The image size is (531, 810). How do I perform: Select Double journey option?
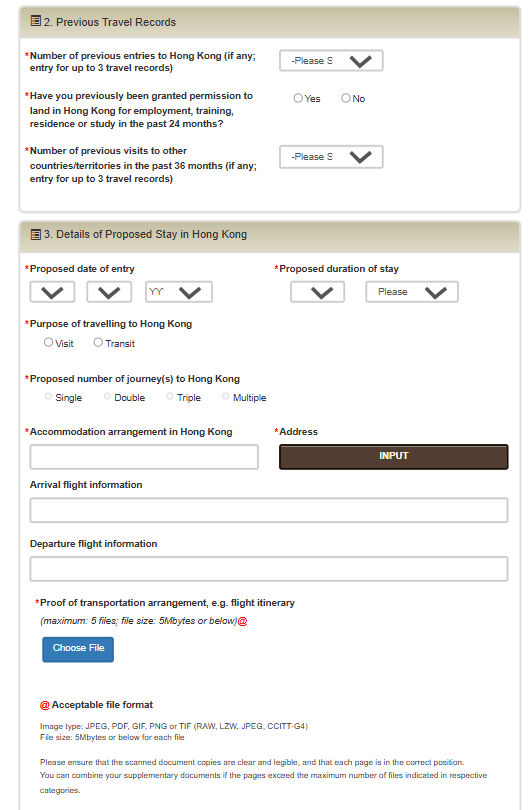pos(107,397)
